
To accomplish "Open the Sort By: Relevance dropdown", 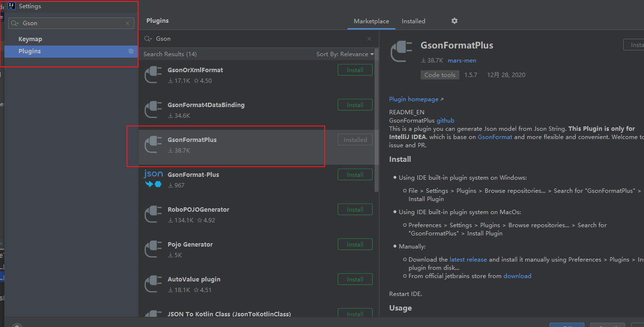I will 345,54.
